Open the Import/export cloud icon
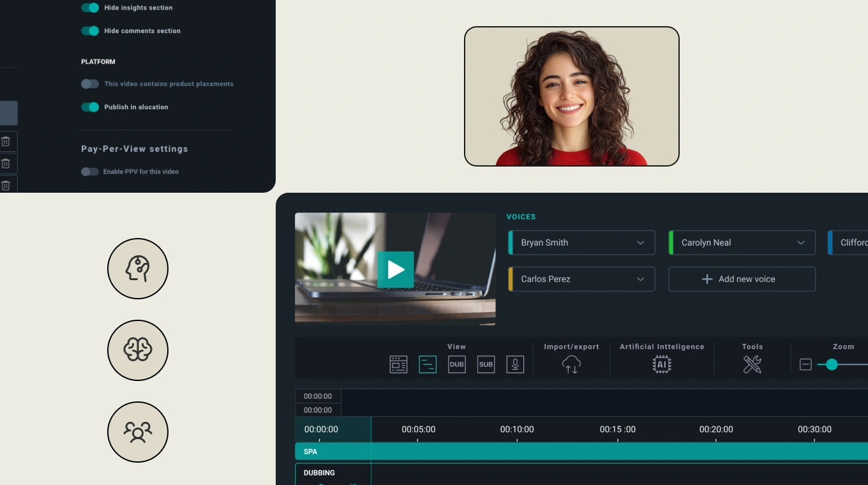Viewport: 868px width, 485px height. 571,364
